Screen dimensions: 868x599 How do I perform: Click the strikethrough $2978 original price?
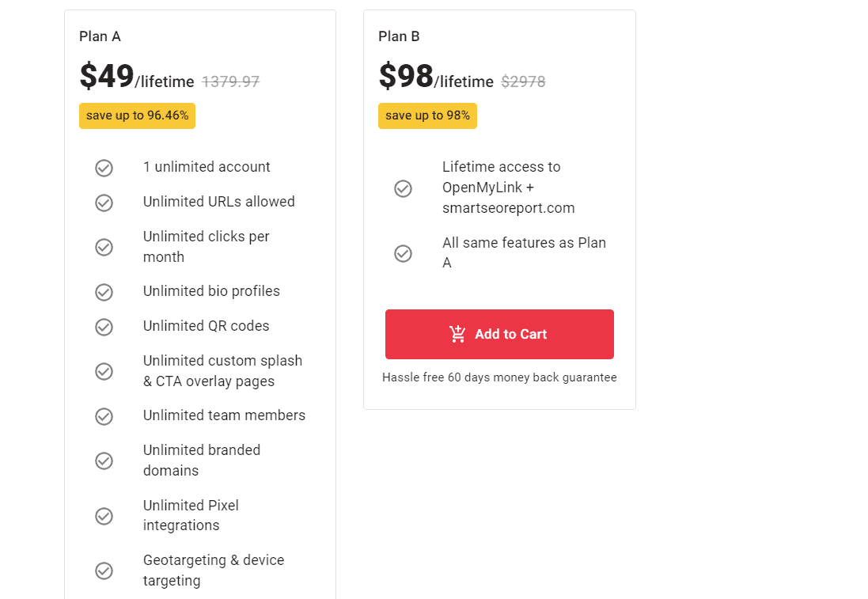coord(523,81)
